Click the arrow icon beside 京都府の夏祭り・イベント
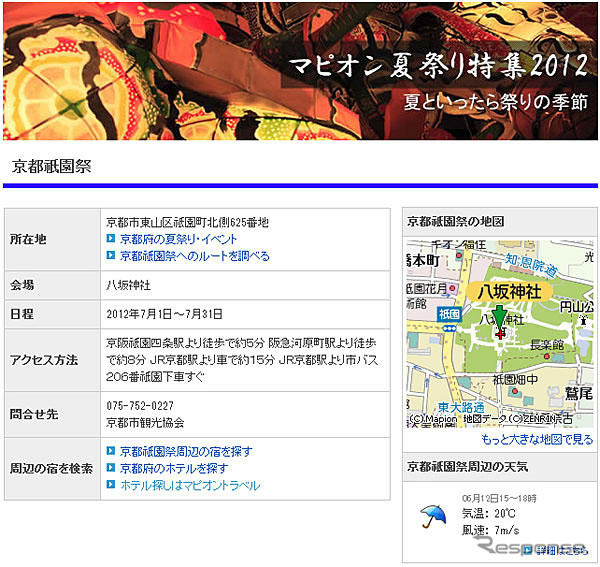 click(111, 240)
